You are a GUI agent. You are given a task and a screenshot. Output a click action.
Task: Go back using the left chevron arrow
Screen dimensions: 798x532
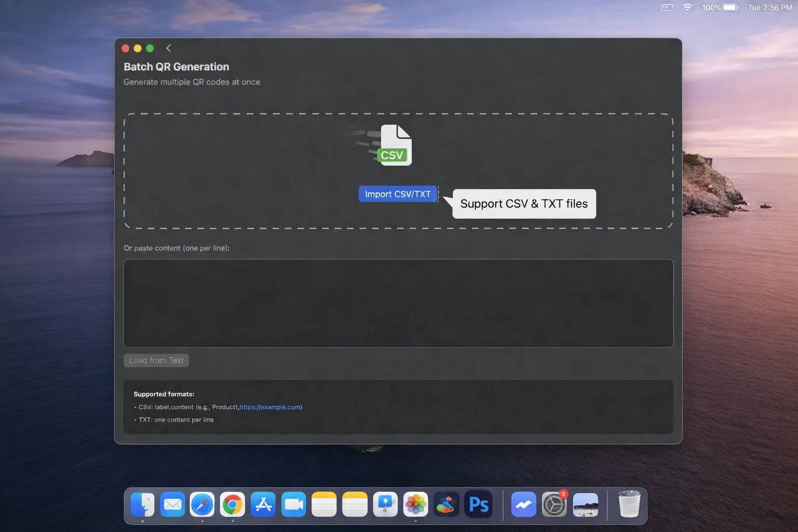pos(168,48)
